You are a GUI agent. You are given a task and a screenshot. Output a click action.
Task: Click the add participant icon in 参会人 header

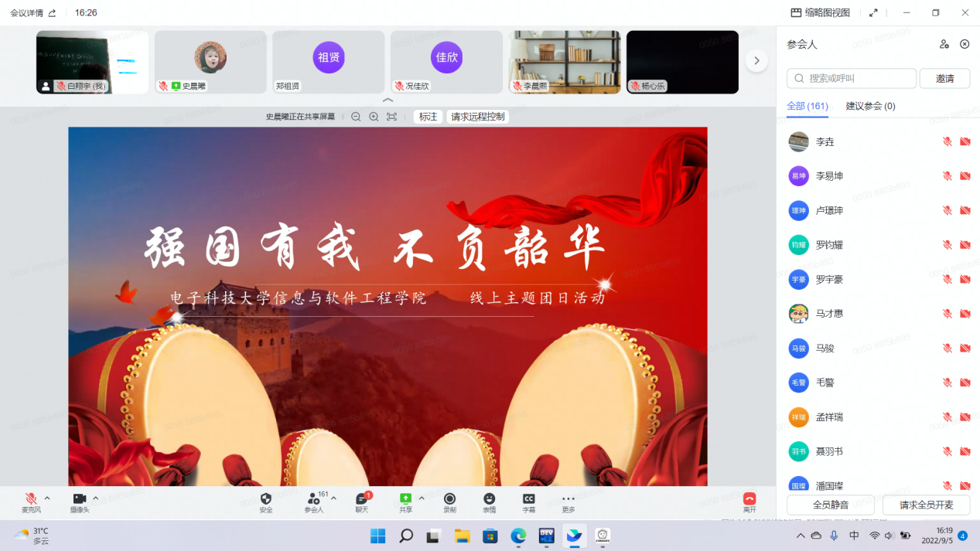pyautogui.click(x=944, y=44)
